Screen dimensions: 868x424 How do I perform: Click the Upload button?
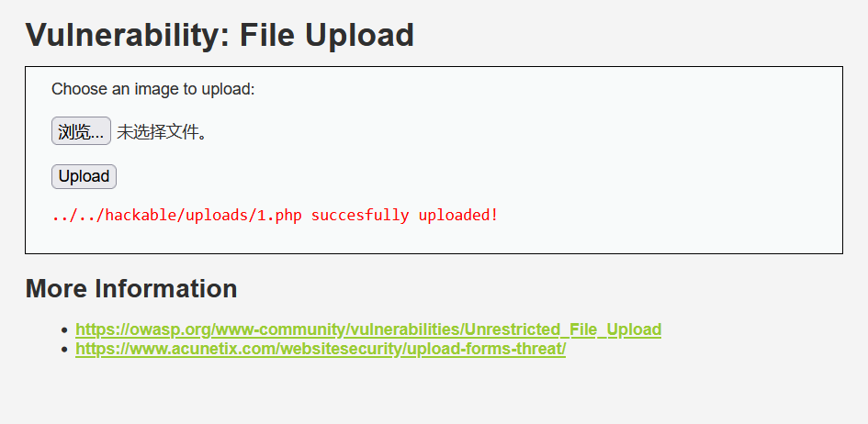point(84,176)
